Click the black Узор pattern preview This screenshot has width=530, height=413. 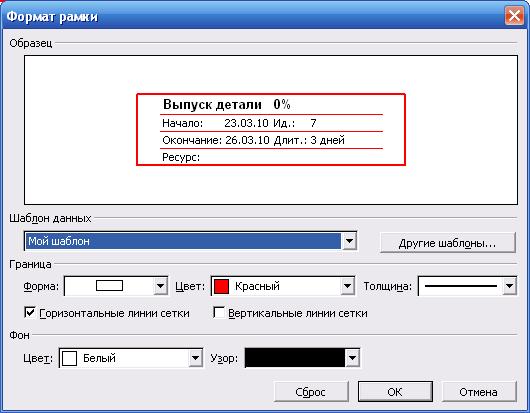point(295,358)
